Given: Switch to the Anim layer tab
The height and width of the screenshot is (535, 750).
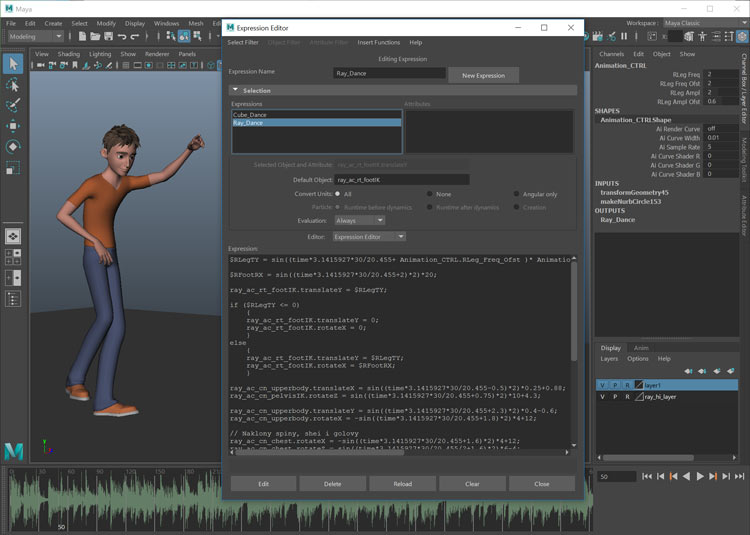Looking at the screenshot, I should 641,348.
